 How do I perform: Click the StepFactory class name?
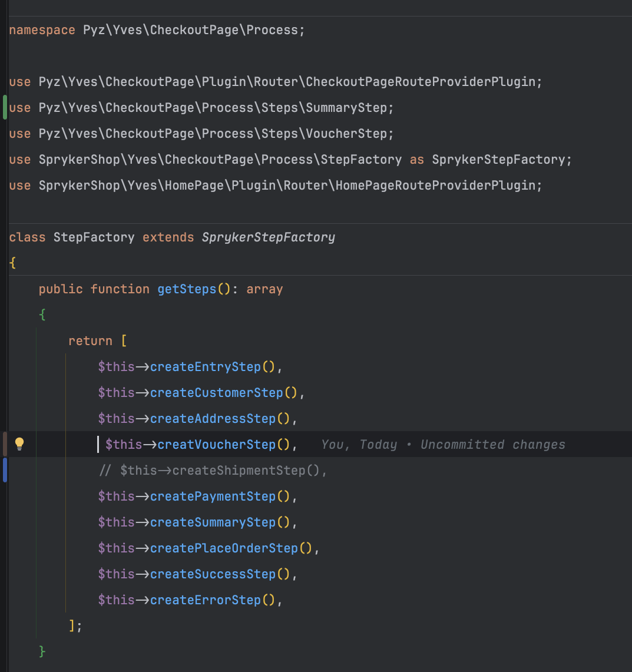point(94,237)
